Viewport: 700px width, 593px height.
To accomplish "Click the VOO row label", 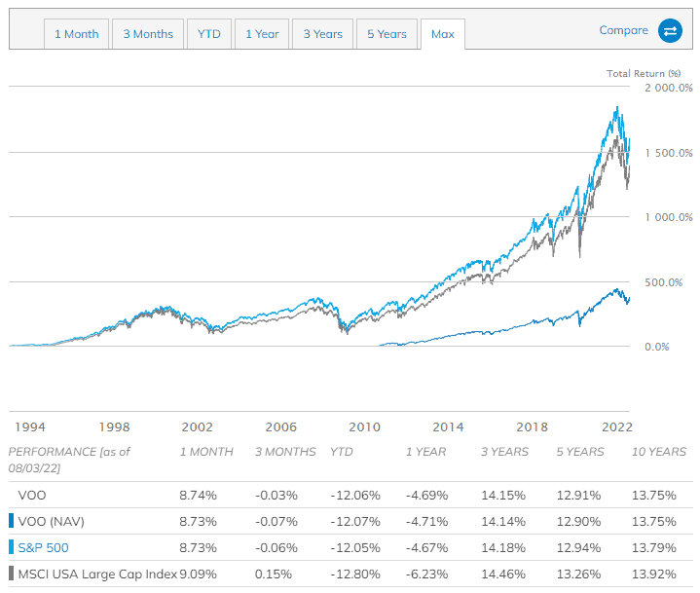I will (x=32, y=496).
